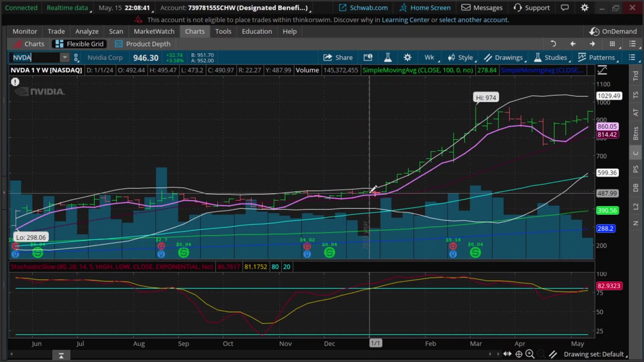The image size is (644, 362).
Task: Toggle the N sidebar panel
Action: 636,223
